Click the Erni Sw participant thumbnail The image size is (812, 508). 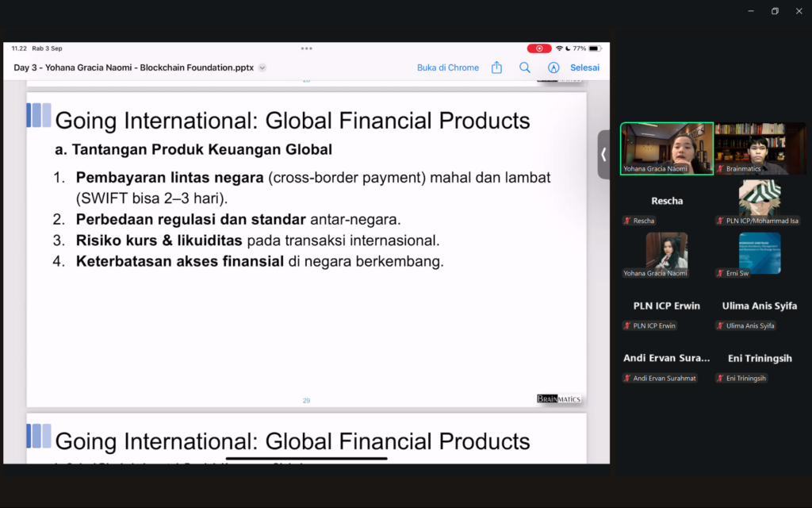(760, 252)
